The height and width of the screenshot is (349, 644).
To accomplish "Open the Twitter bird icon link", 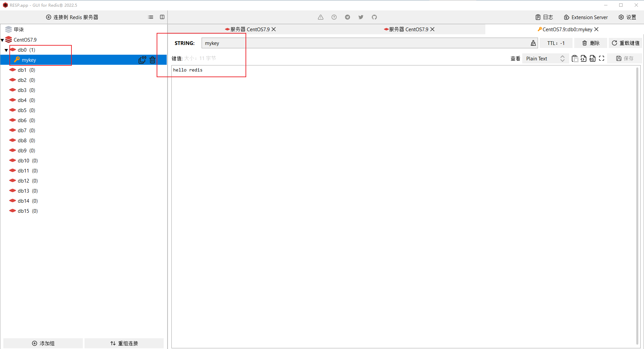I will (x=361, y=17).
